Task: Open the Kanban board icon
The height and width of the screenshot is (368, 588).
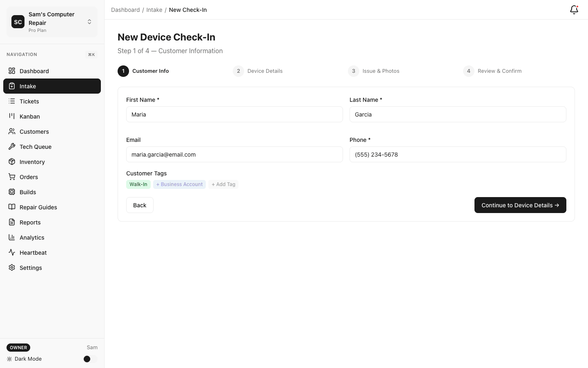Action: click(x=12, y=116)
